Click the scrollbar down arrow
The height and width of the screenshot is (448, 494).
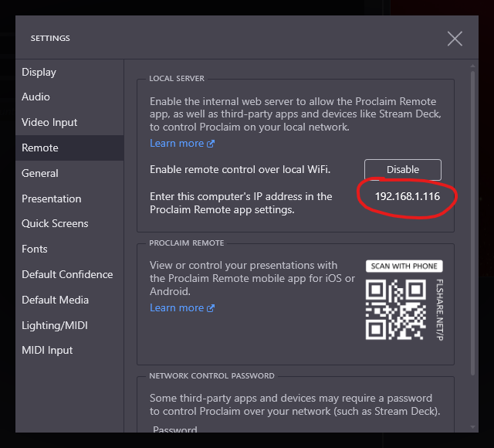(x=472, y=427)
